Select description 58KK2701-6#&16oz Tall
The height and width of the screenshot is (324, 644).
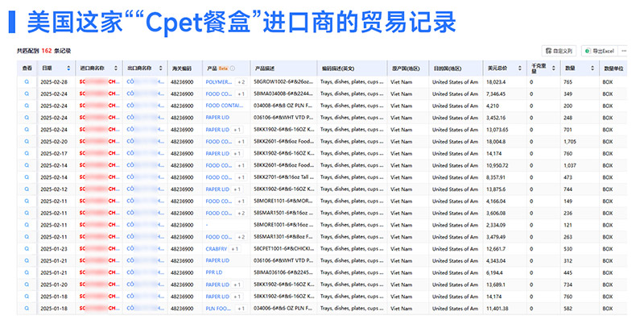(284, 177)
